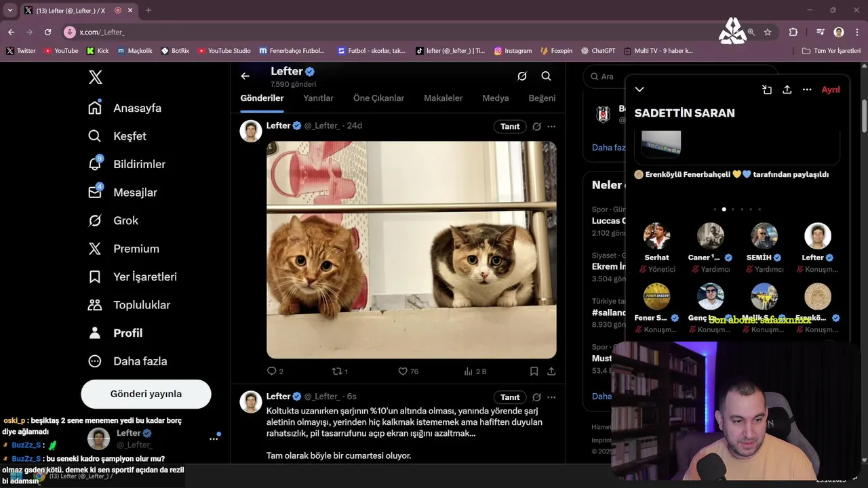868x488 pixels.
Task: Open account menu dots beside Lefter
Action: tap(214, 439)
